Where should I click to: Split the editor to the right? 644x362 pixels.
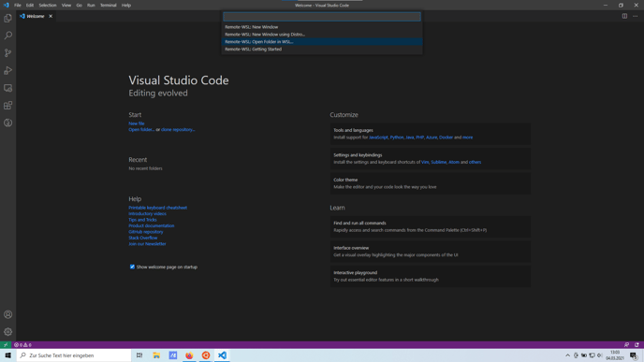click(624, 16)
